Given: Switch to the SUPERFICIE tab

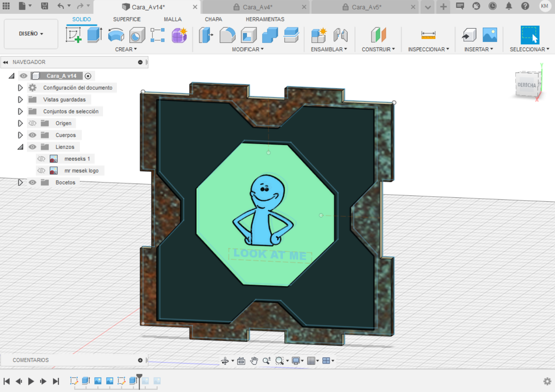Looking at the screenshot, I should click(127, 19).
